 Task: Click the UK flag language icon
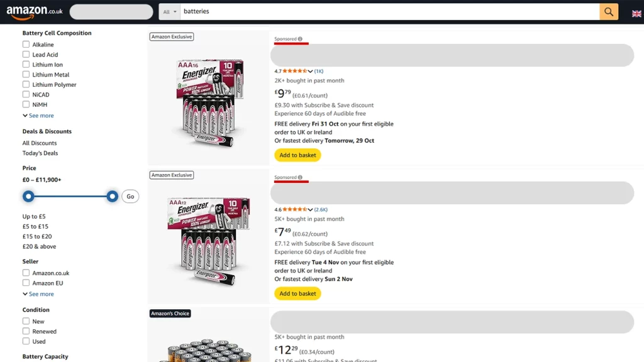click(637, 11)
